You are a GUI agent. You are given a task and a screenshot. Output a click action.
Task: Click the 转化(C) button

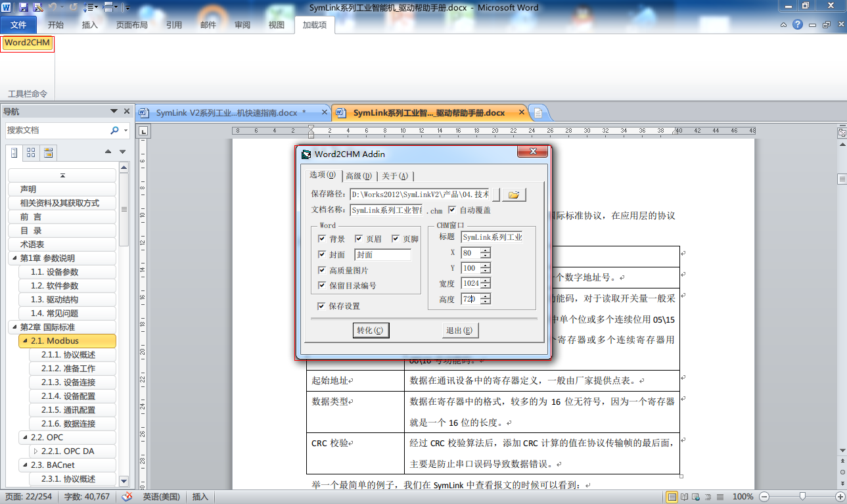point(371,331)
